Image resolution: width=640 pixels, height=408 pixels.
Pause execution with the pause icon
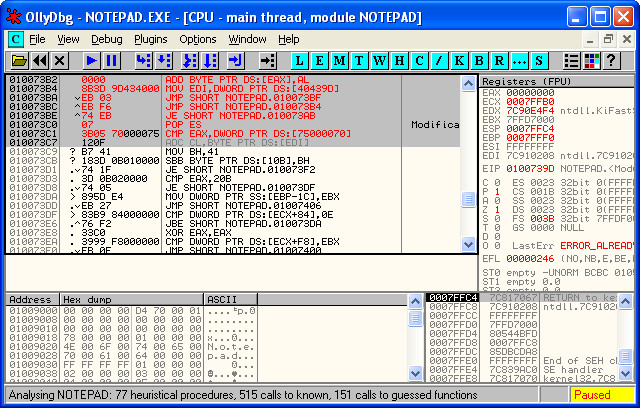click(x=111, y=61)
